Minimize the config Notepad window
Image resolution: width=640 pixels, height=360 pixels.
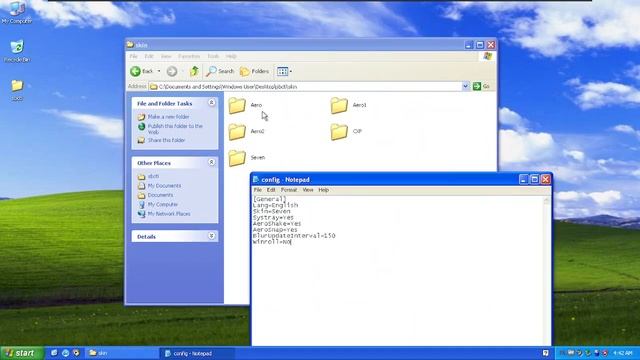[x=523, y=180]
